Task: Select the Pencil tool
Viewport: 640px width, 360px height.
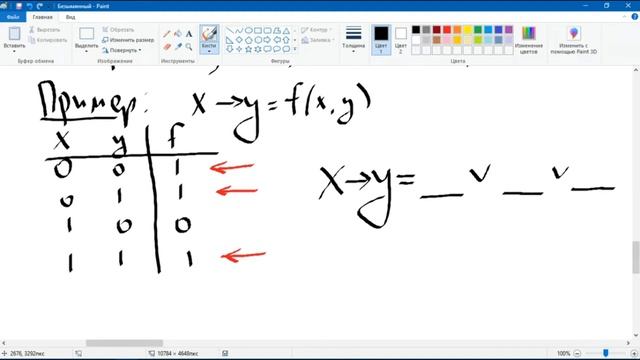Action: (x=167, y=34)
